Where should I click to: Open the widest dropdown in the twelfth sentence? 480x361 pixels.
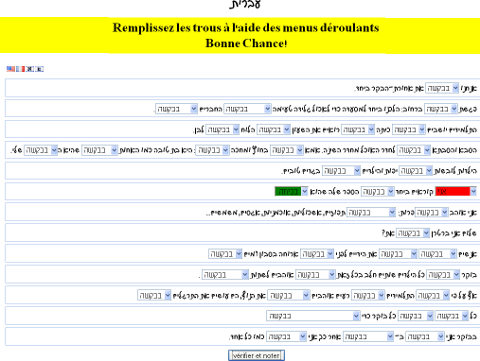coord(313,316)
